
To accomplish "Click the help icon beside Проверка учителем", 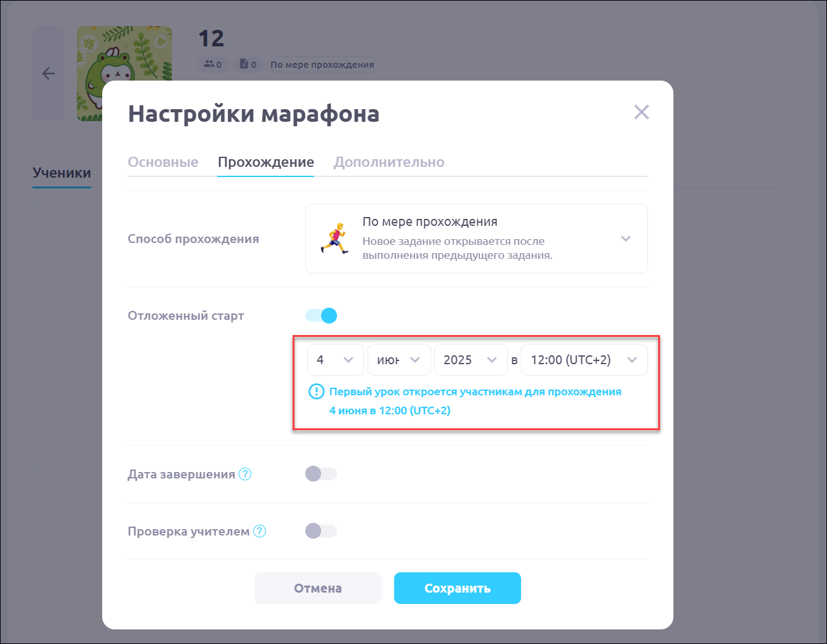I will point(260,531).
